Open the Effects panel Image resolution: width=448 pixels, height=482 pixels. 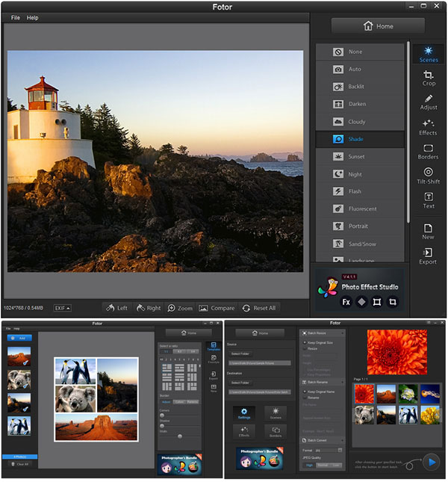pyautogui.click(x=429, y=126)
